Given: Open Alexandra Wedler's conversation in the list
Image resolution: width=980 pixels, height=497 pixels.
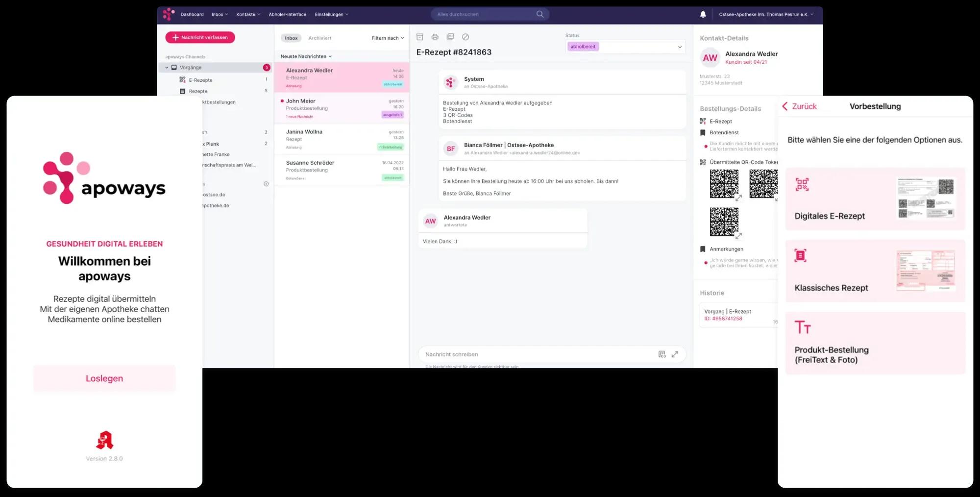Looking at the screenshot, I should click(342, 77).
